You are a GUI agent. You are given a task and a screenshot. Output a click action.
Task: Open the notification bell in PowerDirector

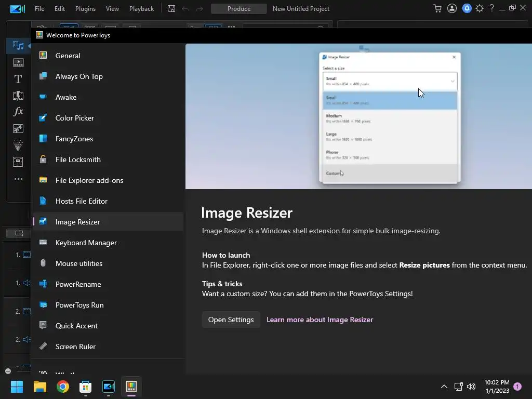(467, 8)
